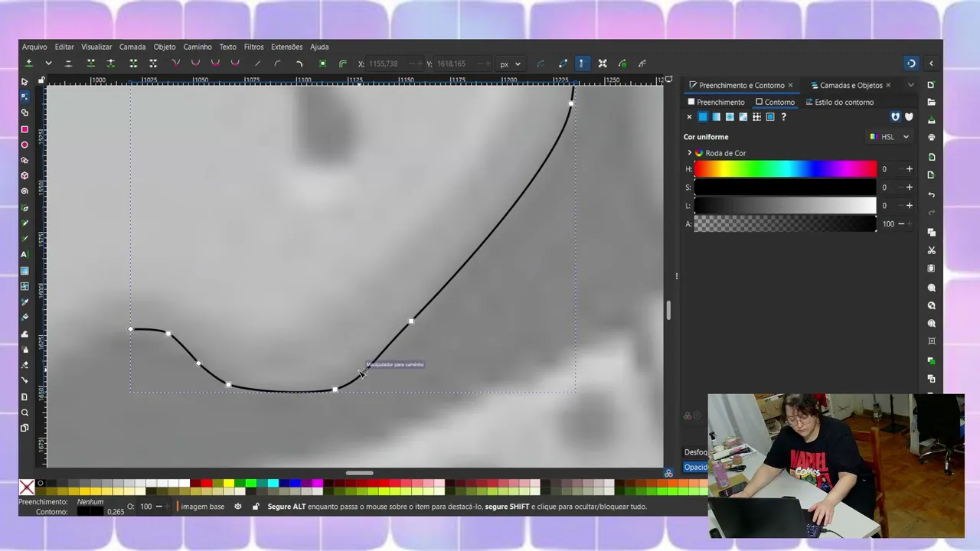
Task: Select the Swatch paint option
Action: tap(770, 117)
